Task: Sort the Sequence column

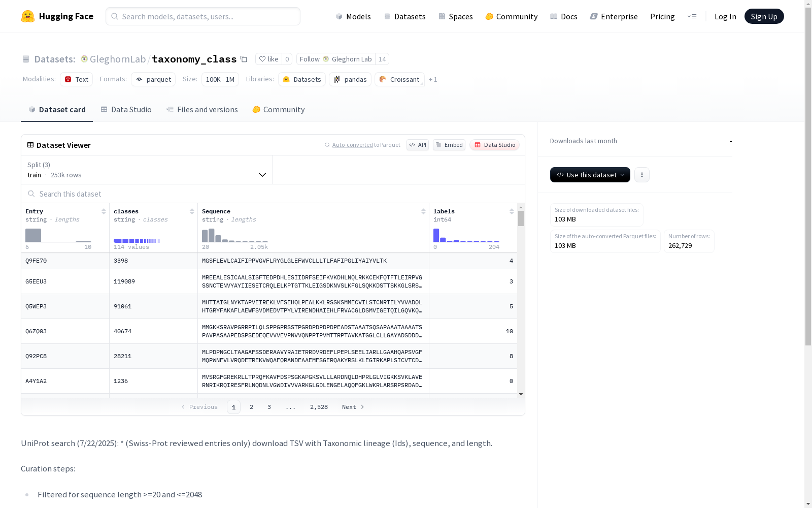Action: pos(423,211)
